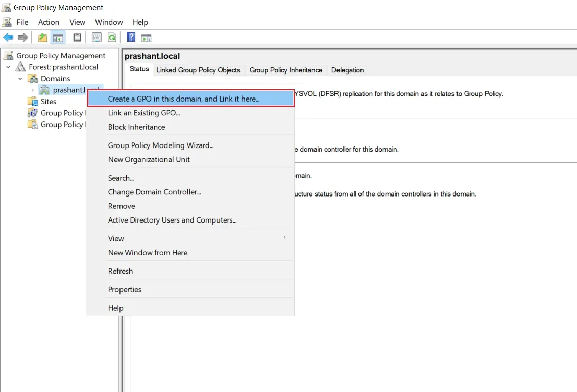Screen dimensions: 577x392
Task: Click the Back arrow toolbar icon
Action: (x=8, y=37)
